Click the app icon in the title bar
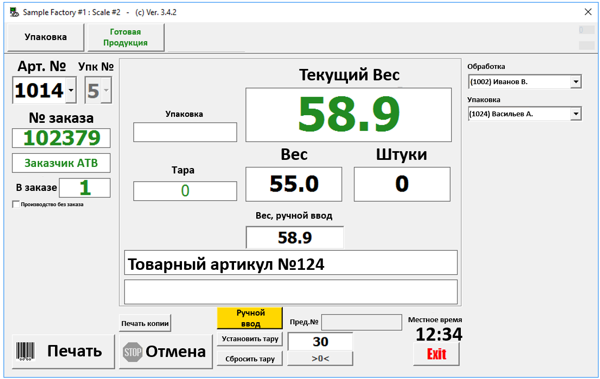Screen dimensions: 600x379 click(14, 12)
